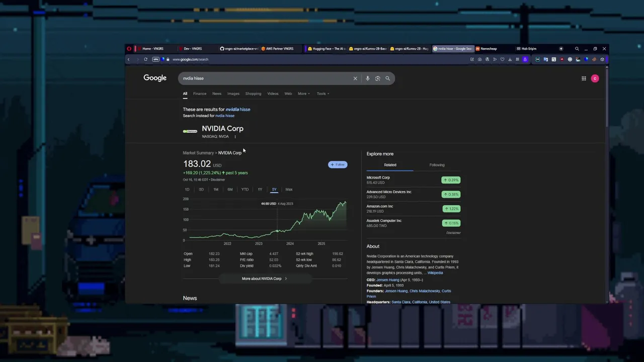
Task: Open Chris Malachowsky founder link
Action: point(425,291)
